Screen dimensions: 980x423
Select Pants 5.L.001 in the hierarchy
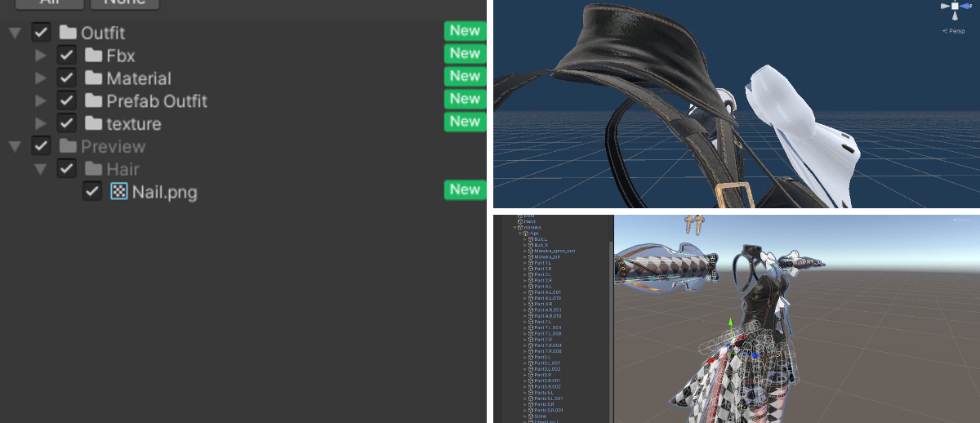[549, 399]
